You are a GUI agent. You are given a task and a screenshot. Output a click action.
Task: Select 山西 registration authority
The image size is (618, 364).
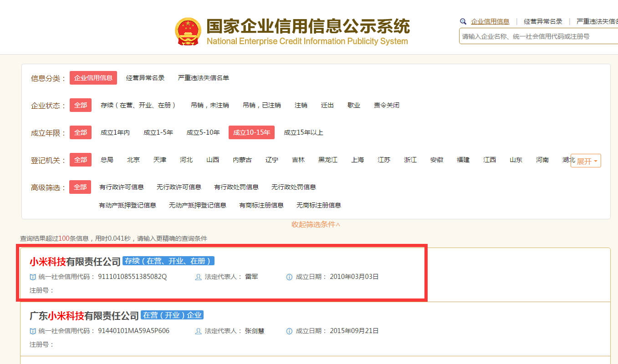[213, 160]
